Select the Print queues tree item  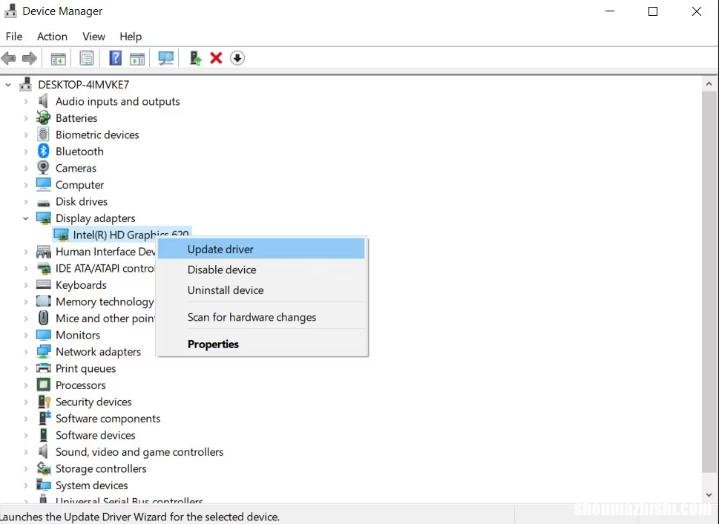(86, 368)
